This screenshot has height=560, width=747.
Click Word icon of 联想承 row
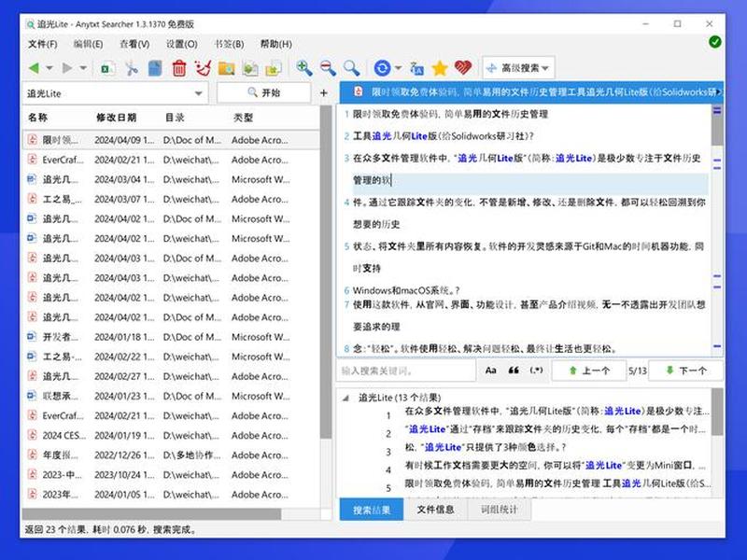coord(32,396)
